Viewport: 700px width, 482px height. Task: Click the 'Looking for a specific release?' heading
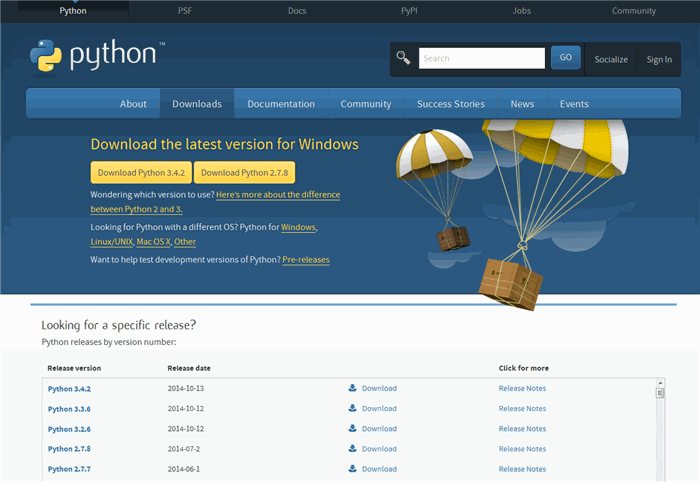119,325
